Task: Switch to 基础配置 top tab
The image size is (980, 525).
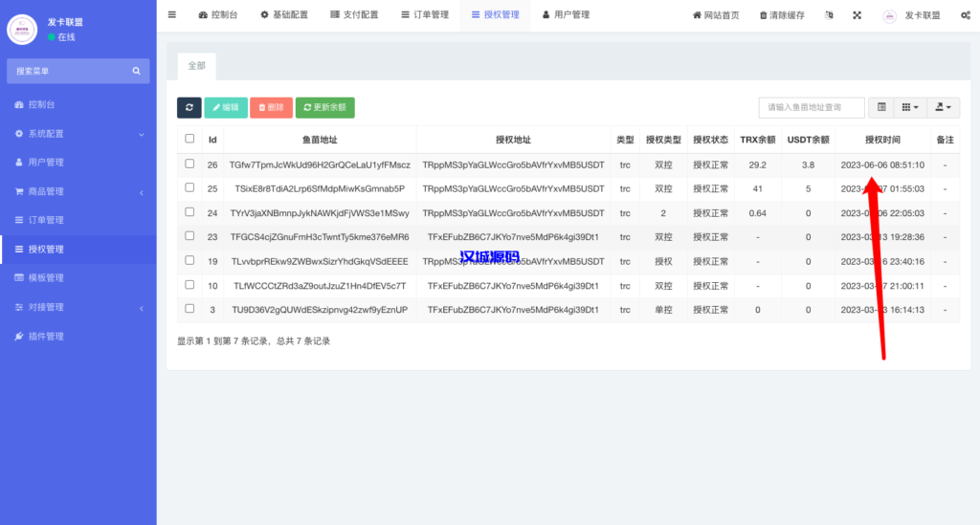Action: pos(284,15)
